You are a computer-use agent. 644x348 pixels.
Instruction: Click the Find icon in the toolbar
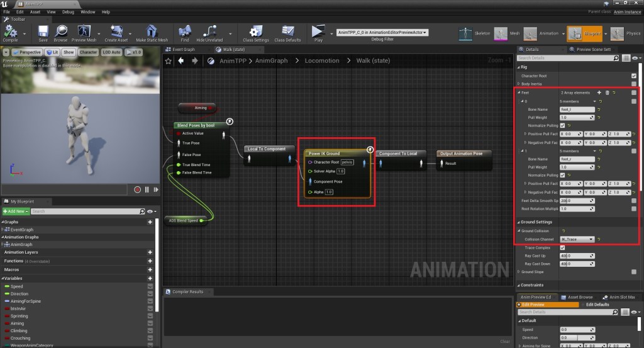pyautogui.click(x=184, y=31)
